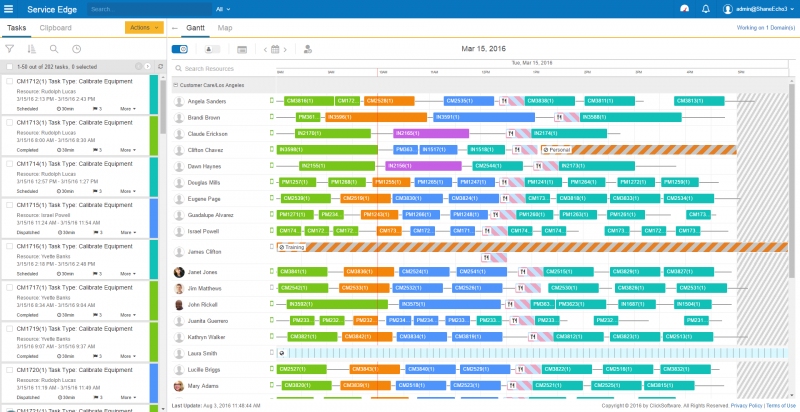
Task: Open the notifications bell
Action: (x=706, y=9)
